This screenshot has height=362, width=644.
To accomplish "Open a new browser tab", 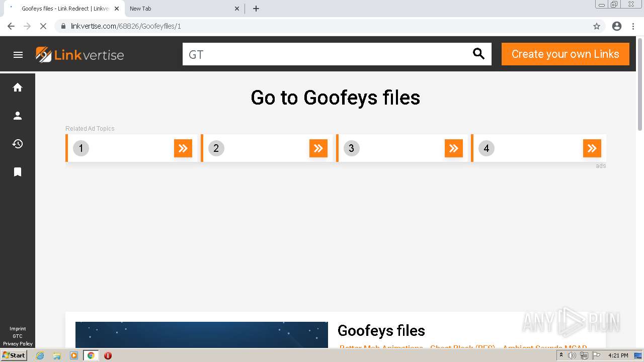I will [256, 9].
